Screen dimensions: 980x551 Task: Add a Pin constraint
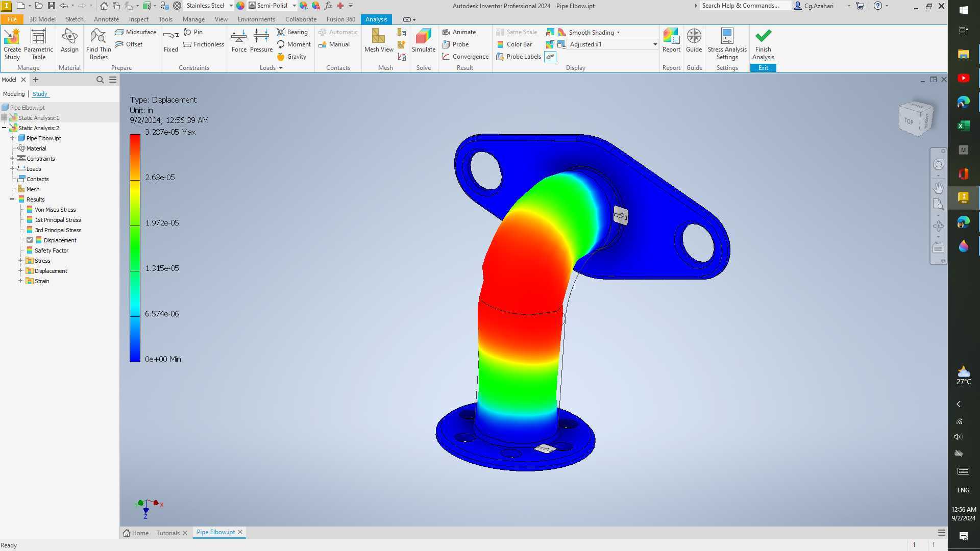193,32
